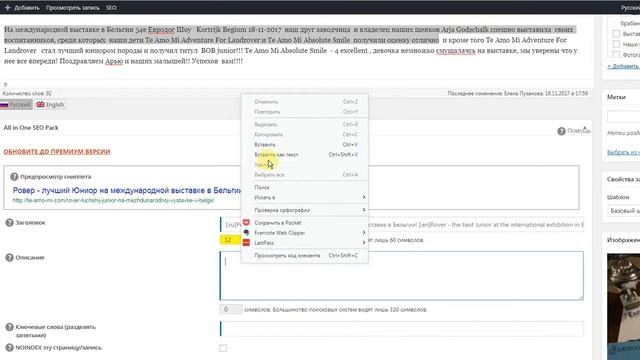The image size is (640, 360).
Task: Click the All in One SEO Pack heading
Action: coord(31,128)
